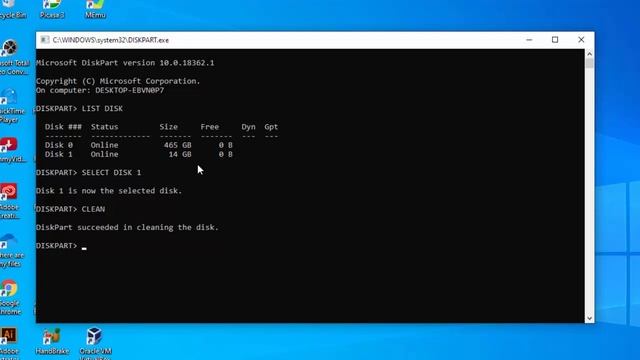Maximize the DISKPART.exe window

tap(555, 40)
